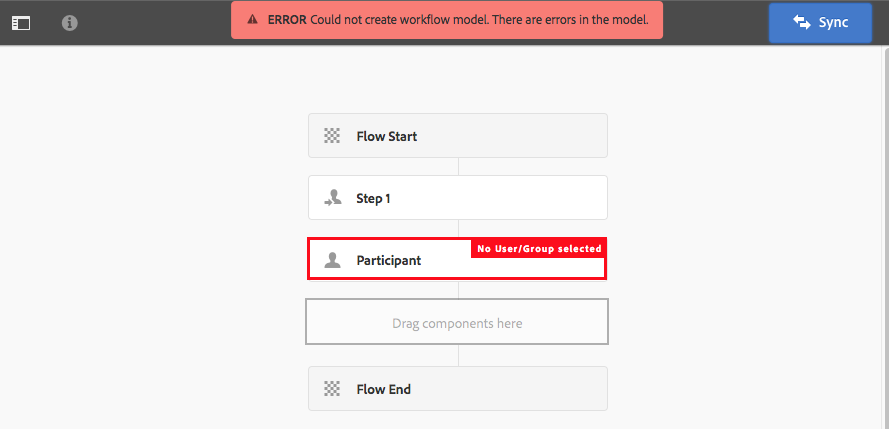Click the Participant label text
This screenshot has height=429, width=889.
[x=389, y=260]
